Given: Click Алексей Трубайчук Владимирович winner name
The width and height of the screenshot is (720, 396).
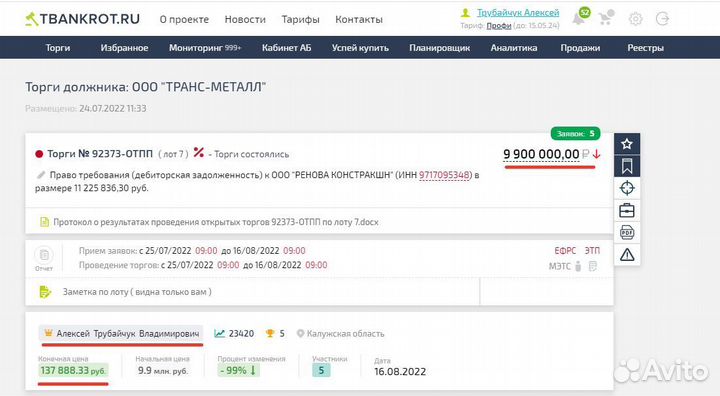Looking at the screenshot, I should [x=128, y=334].
